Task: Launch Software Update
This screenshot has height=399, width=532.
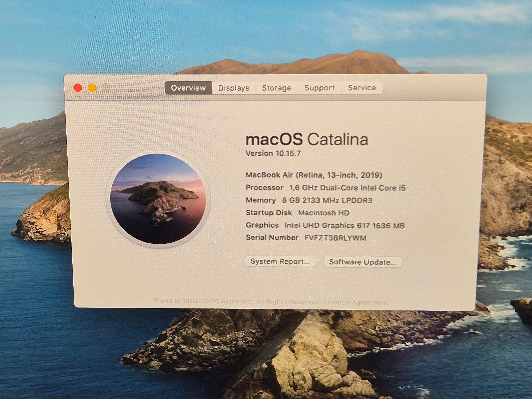Action: point(363,262)
